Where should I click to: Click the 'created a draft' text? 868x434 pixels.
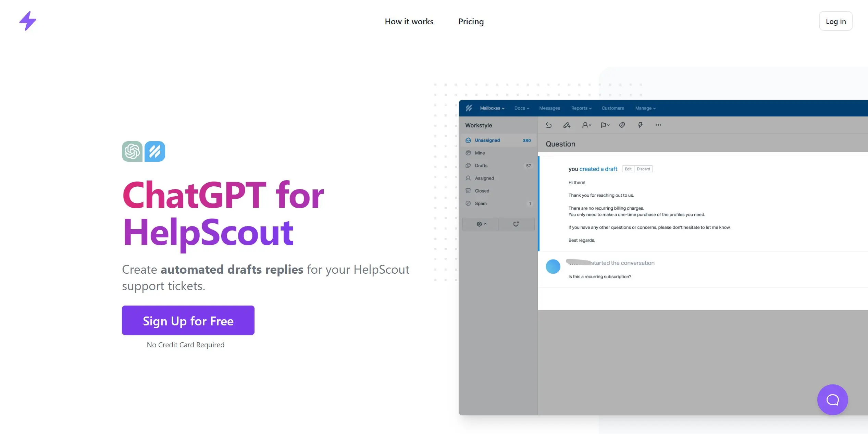pos(598,169)
